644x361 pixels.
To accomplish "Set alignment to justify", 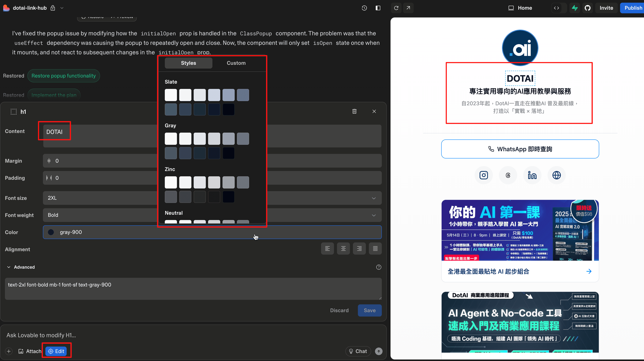I will tap(376, 249).
